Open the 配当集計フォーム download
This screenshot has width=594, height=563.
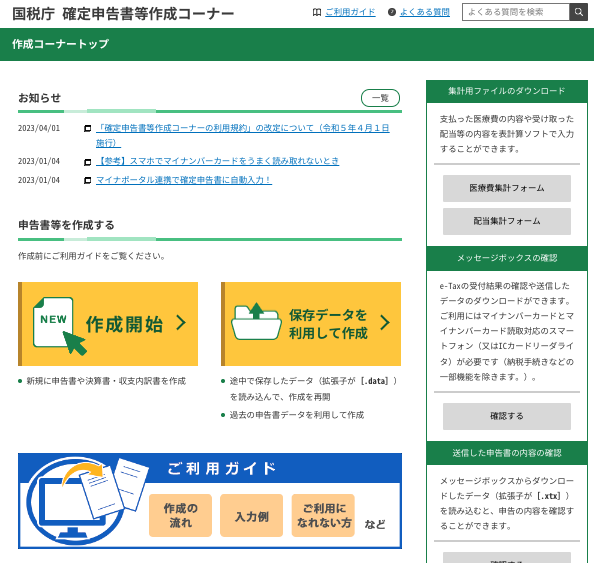tap(507, 221)
